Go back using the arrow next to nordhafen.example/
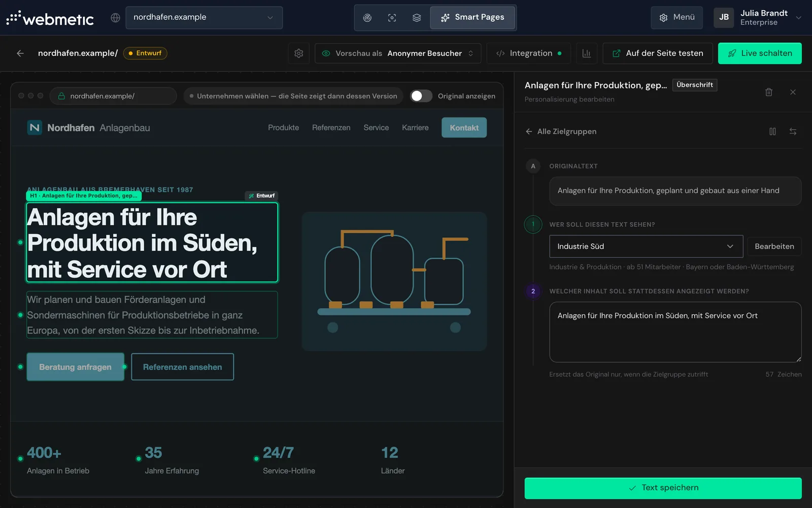The image size is (812, 508). tap(20, 53)
